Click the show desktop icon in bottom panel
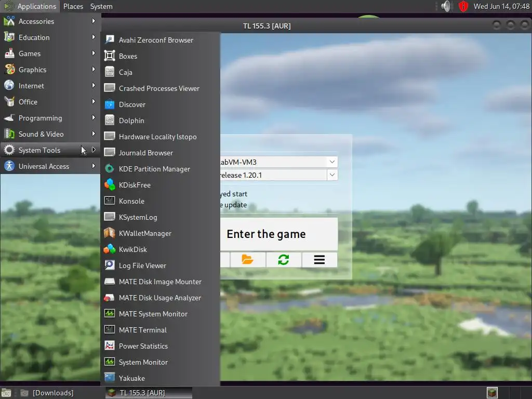The image size is (532, 399). 6,393
